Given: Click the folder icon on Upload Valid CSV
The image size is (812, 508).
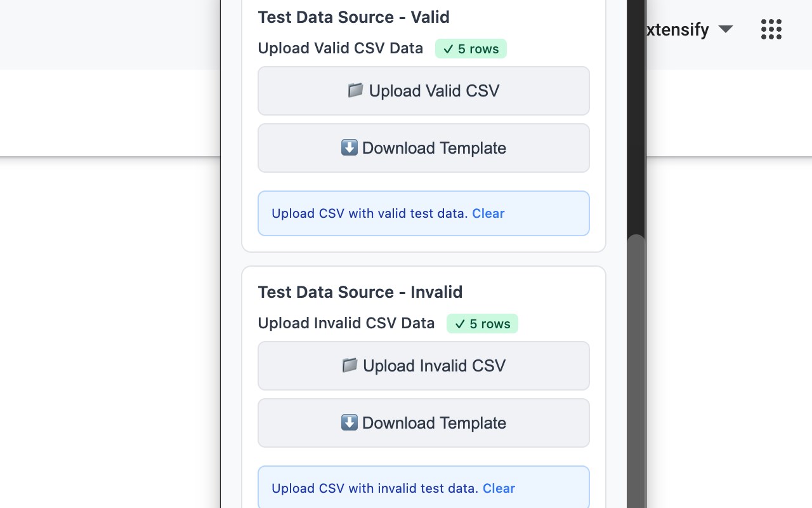Looking at the screenshot, I should coord(355,91).
